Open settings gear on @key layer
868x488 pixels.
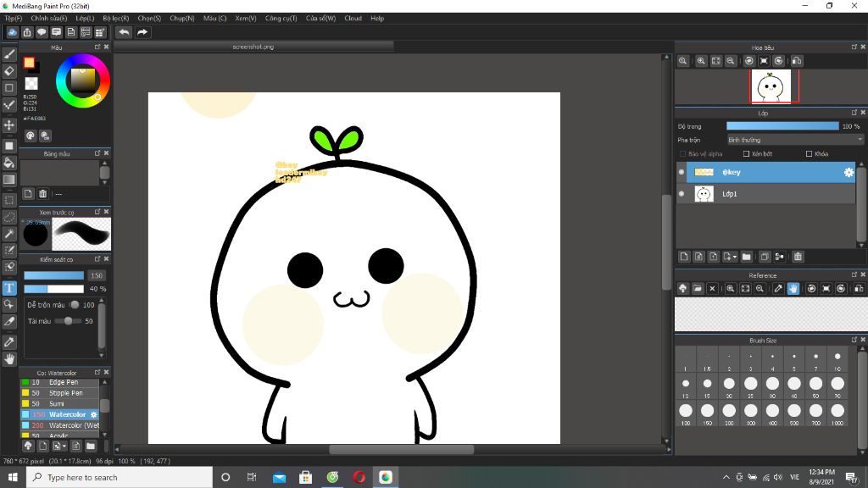(848, 172)
